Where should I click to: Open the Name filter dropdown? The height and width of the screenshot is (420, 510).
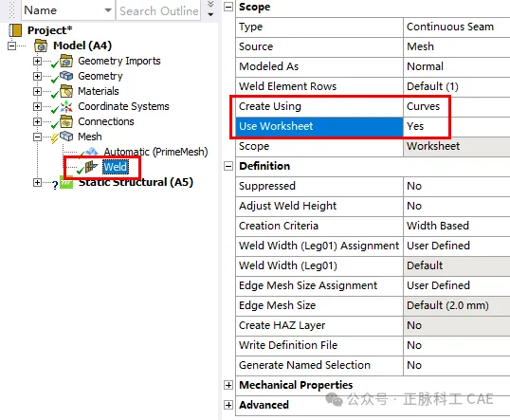click(108, 10)
